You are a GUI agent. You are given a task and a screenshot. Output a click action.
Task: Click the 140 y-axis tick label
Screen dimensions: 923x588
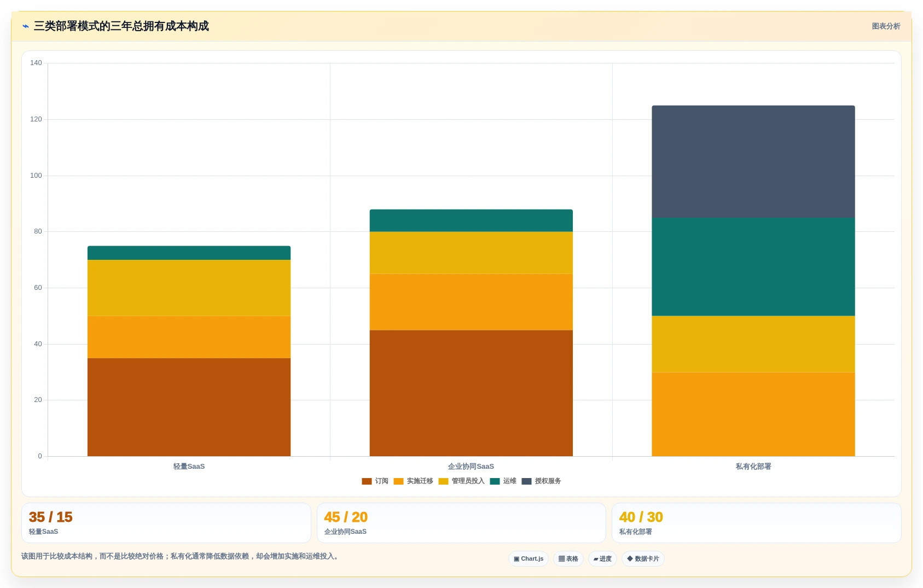(36, 63)
